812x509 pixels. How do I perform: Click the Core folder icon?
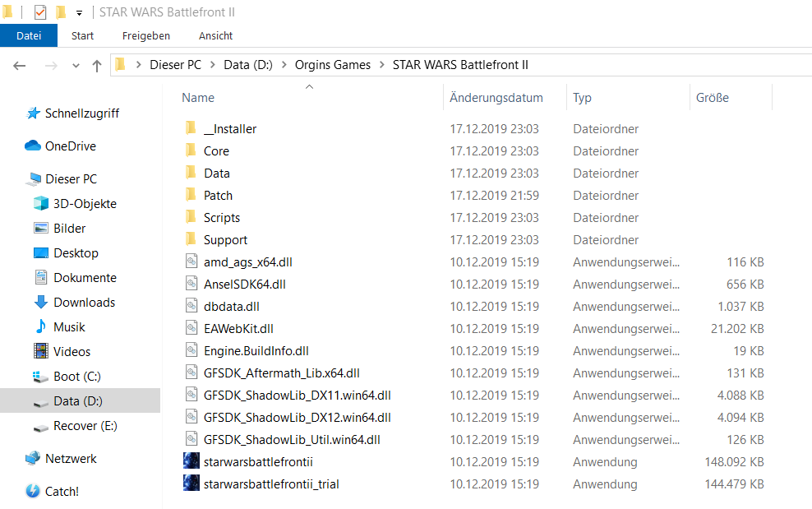pos(191,150)
